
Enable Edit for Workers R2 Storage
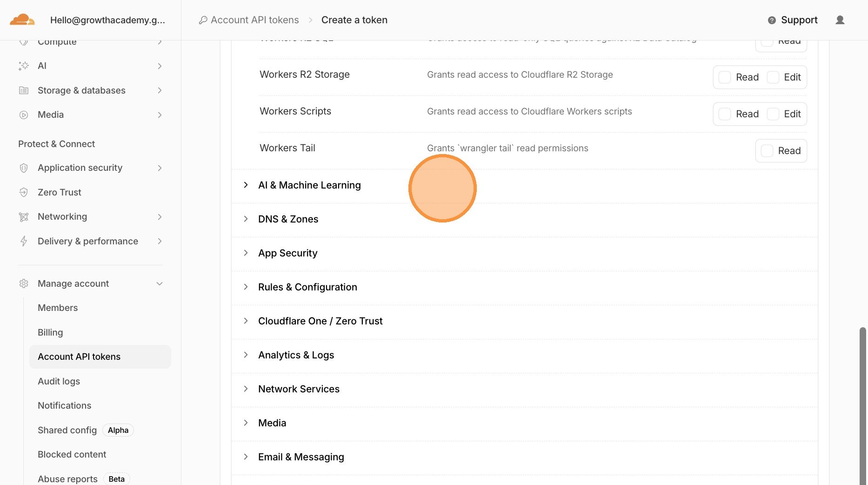773,77
